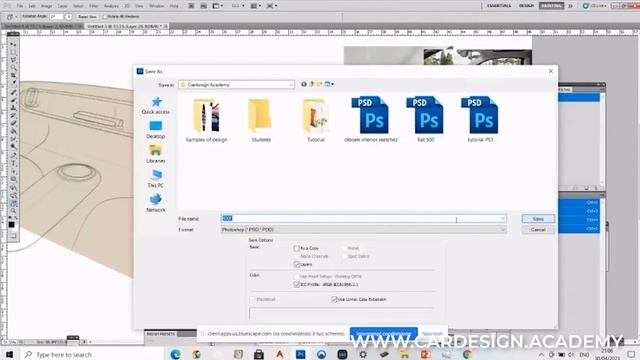
Task: Click Reset View in the options bar
Action: click(x=87, y=16)
